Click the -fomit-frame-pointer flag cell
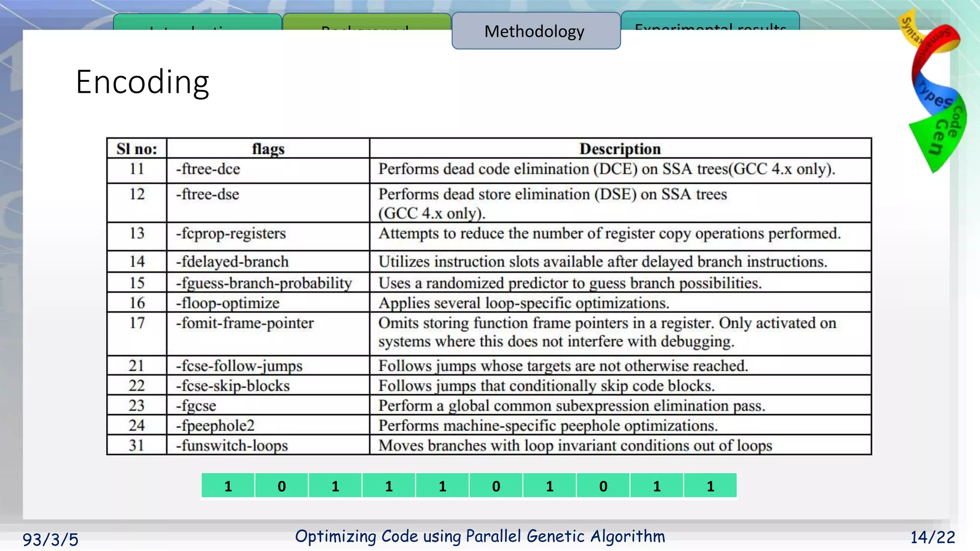This screenshot has width=980, height=551. click(268, 334)
